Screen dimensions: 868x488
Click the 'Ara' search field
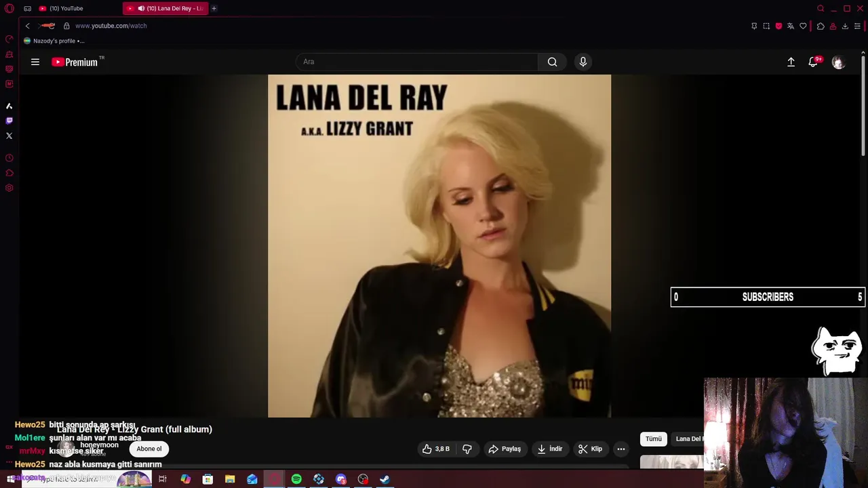point(417,62)
